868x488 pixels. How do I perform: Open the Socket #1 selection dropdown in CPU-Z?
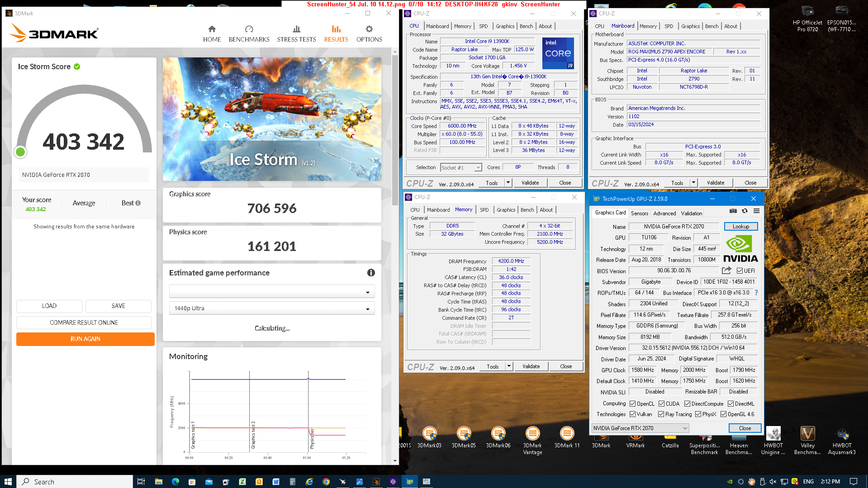(461, 167)
